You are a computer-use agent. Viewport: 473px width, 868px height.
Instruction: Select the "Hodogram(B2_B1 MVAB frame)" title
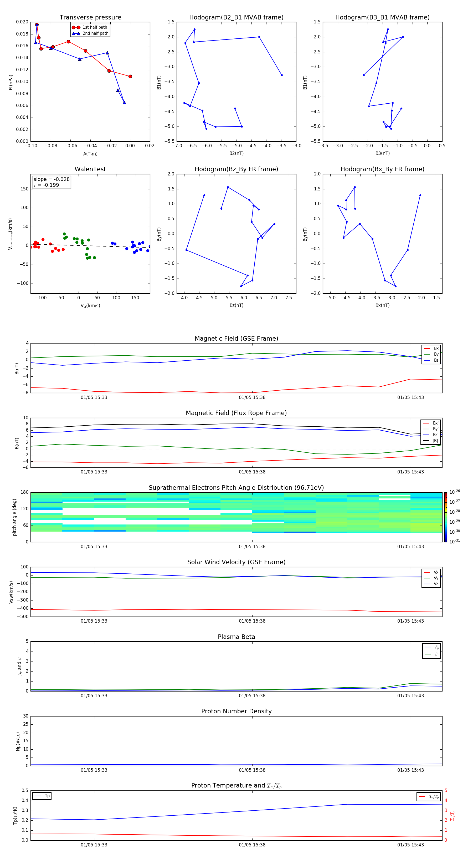click(236, 18)
